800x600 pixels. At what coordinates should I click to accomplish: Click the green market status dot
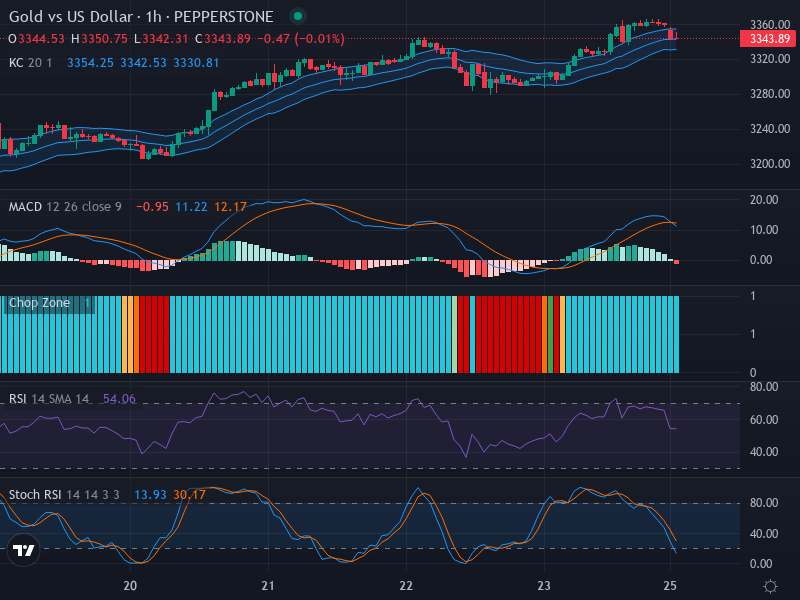point(298,16)
